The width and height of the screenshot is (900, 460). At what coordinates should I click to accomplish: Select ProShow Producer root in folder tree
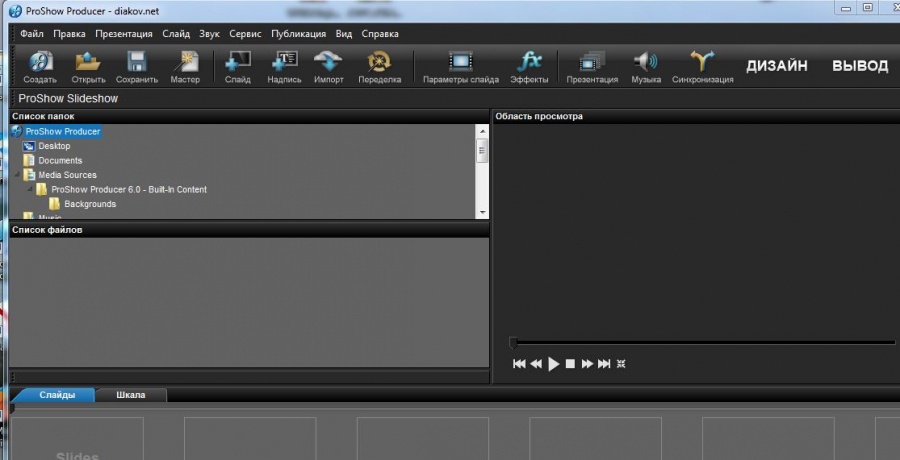(x=63, y=132)
